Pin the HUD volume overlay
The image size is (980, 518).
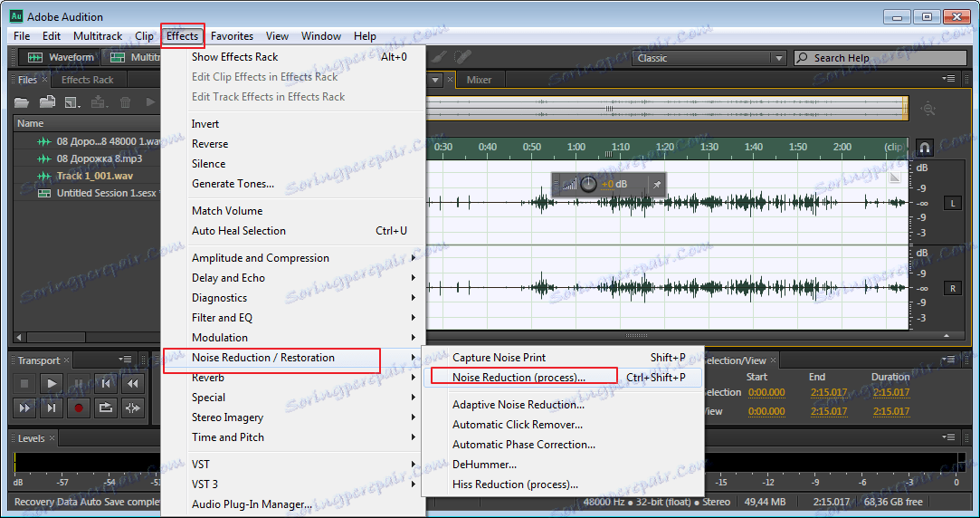(x=657, y=184)
